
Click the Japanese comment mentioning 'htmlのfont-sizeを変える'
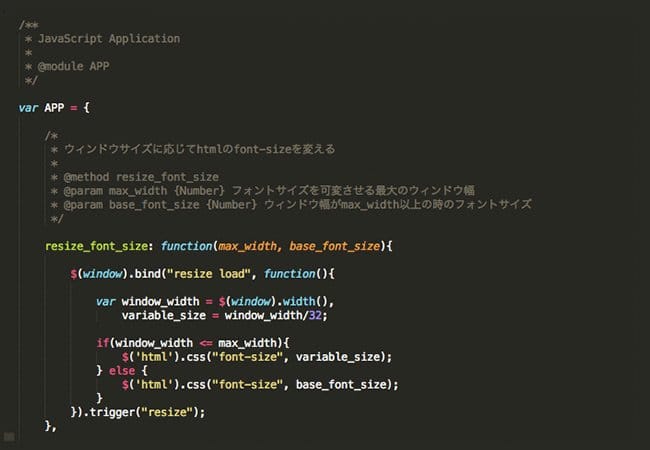(199, 149)
